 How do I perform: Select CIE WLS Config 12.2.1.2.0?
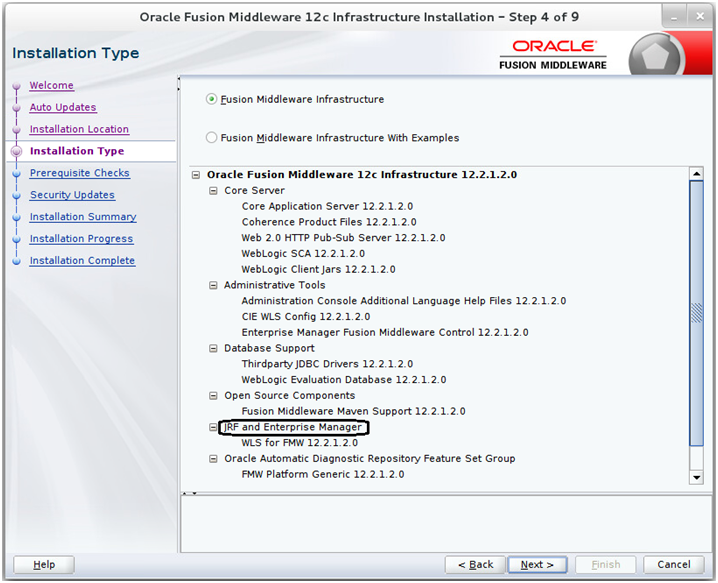tap(306, 317)
